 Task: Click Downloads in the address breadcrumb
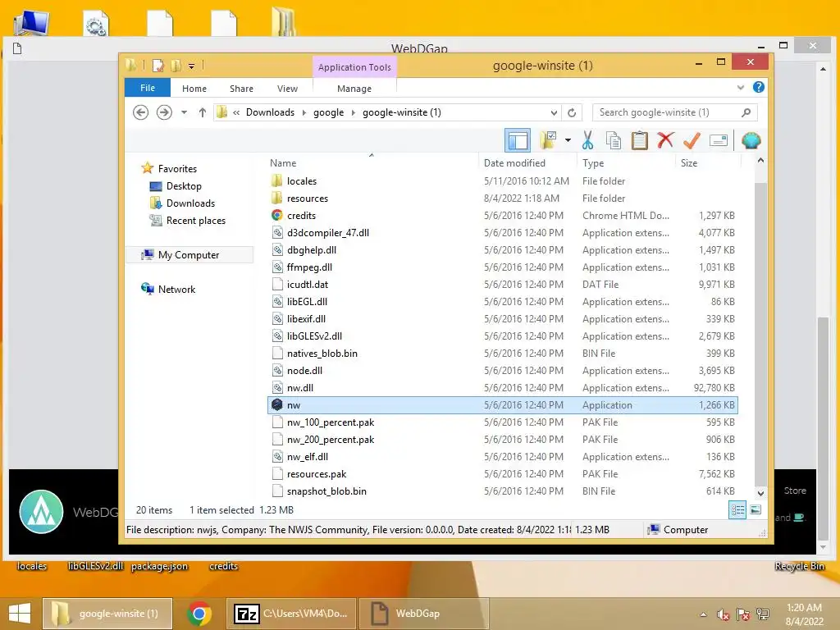click(270, 112)
